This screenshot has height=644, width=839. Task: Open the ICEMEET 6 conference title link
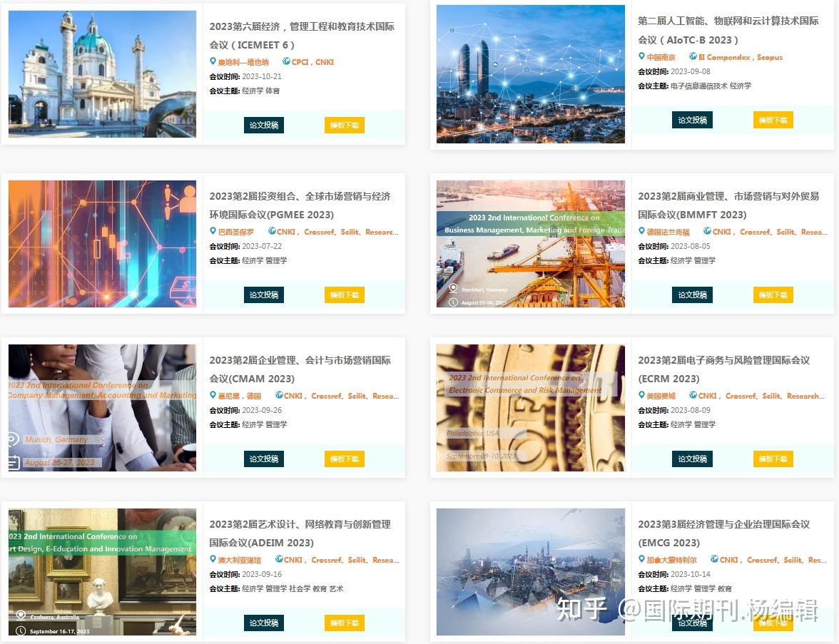[x=302, y=36]
